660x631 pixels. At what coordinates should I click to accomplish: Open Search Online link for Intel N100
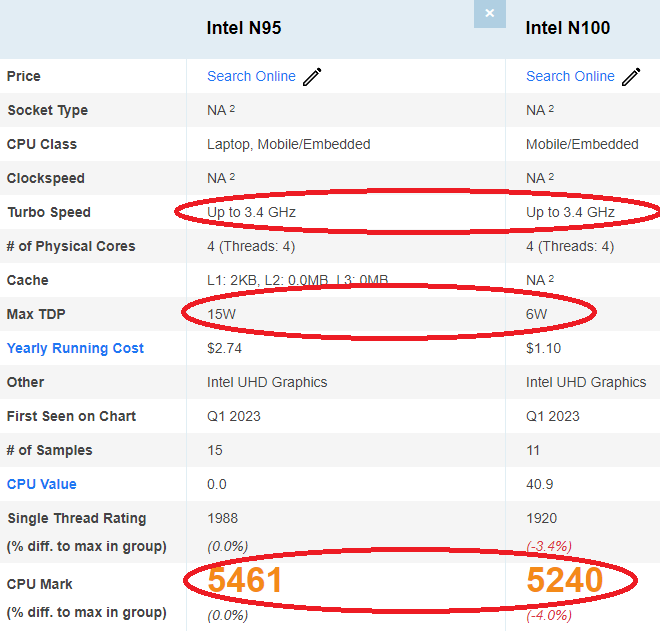(570, 76)
